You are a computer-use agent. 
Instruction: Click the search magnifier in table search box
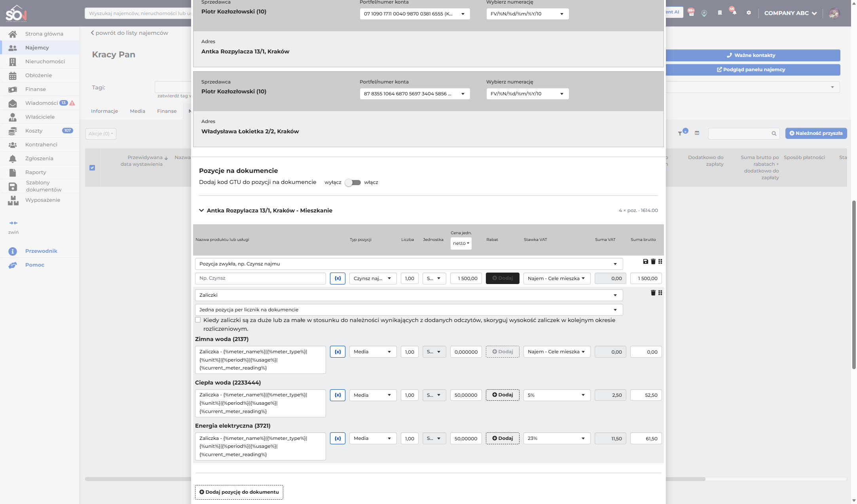coord(774,134)
